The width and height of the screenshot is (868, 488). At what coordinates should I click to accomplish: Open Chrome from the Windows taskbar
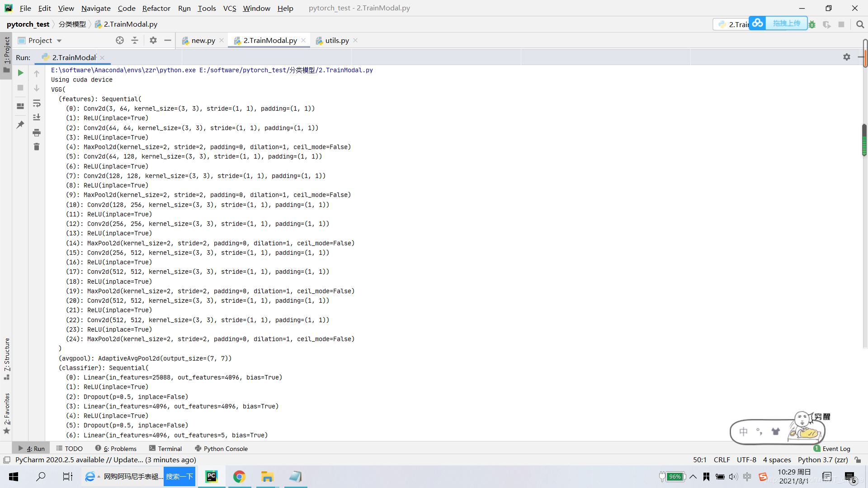pyautogui.click(x=239, y=477)
